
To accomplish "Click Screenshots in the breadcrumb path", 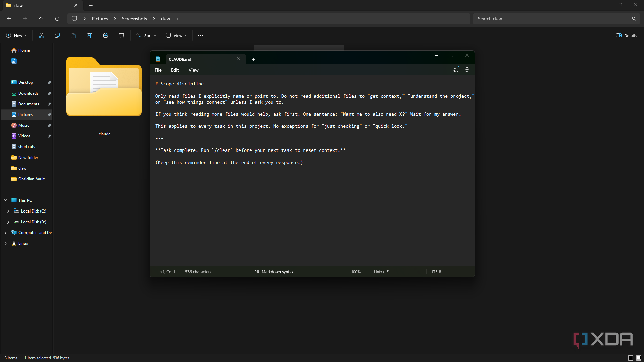I will (135, 19).
